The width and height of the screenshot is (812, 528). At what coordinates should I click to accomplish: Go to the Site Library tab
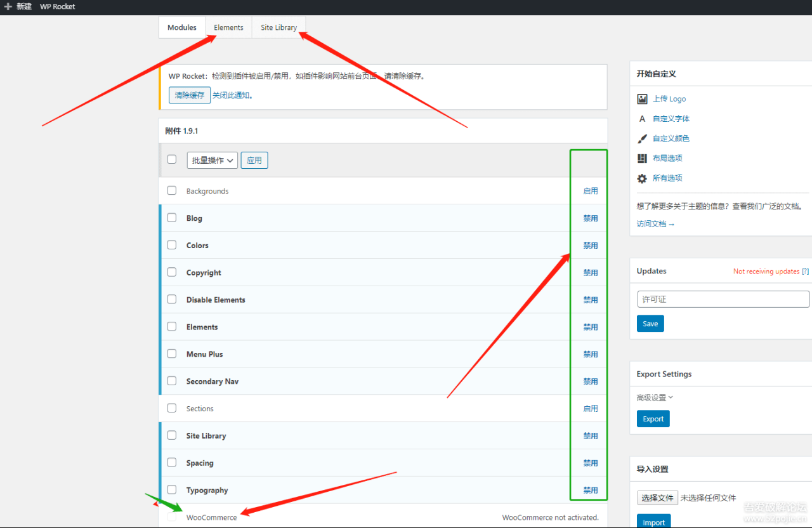[x=278, y=27]
